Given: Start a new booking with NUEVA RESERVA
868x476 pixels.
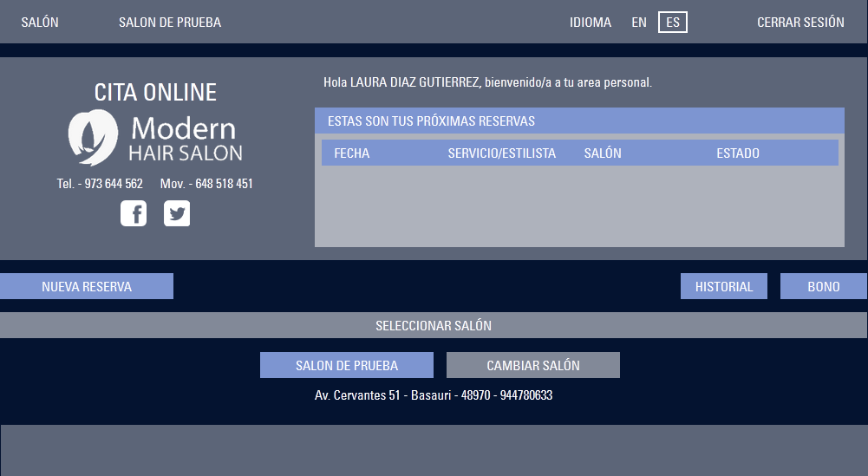Looking at the screenshot, I should [87, 286].
